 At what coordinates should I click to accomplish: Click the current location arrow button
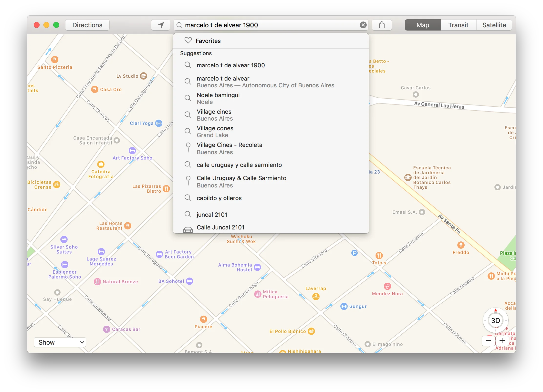click(161, 25)
